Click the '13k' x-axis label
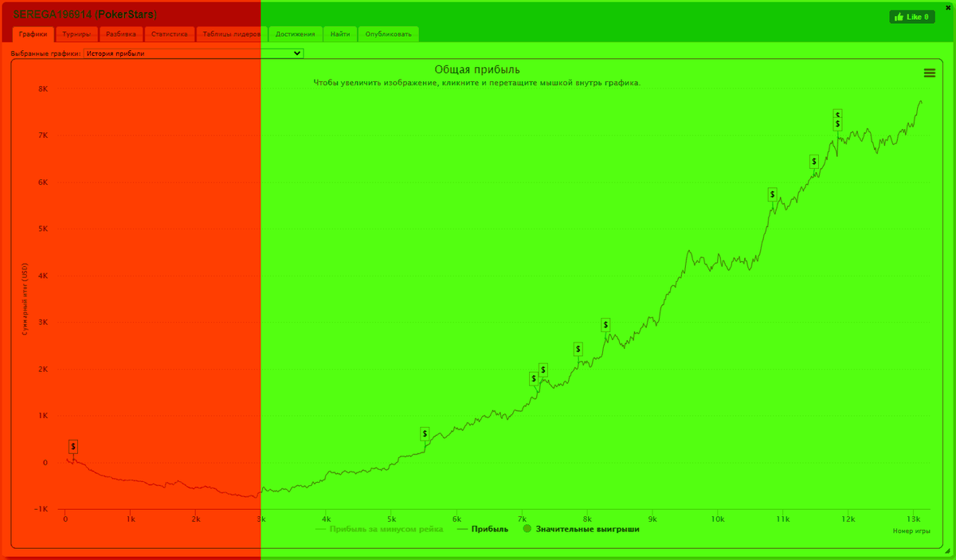This screenshot has height=560, width=956. [x=913, y=519]
